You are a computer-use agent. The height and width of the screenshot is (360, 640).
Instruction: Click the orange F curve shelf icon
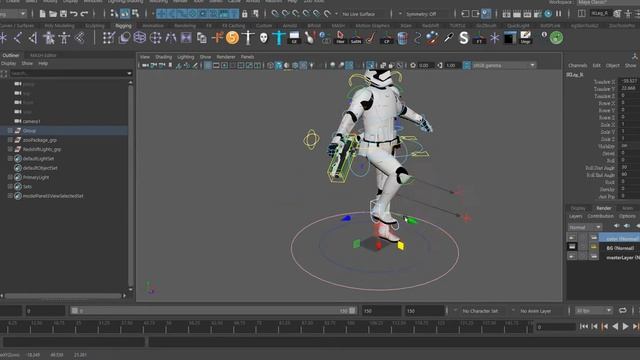[217, 38]
